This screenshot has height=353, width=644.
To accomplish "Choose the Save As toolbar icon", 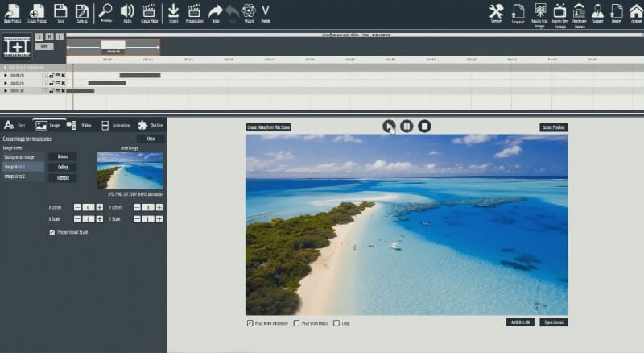I will (82, 13).
